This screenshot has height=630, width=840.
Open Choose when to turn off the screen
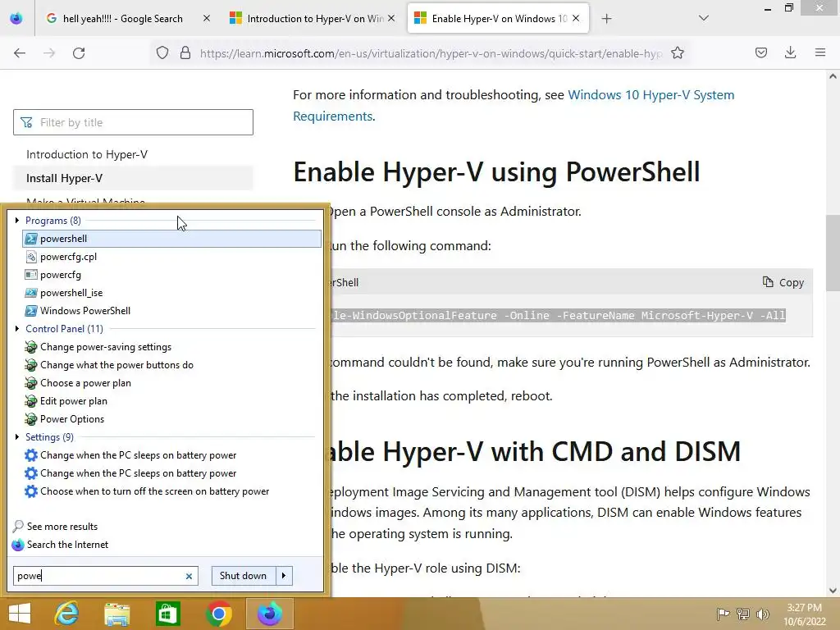(171, 491)
